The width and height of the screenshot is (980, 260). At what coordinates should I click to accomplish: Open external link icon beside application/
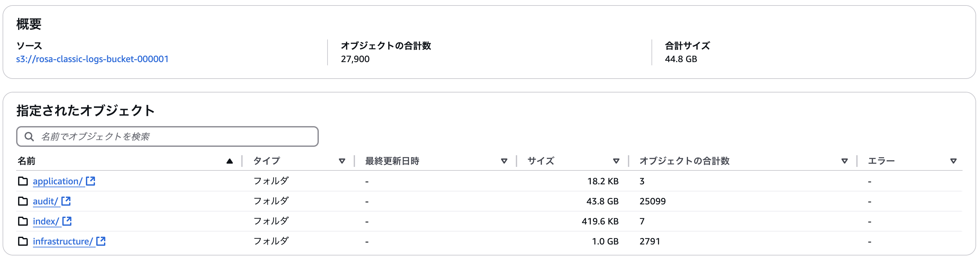pyautogui.click(x=90, y=181)
